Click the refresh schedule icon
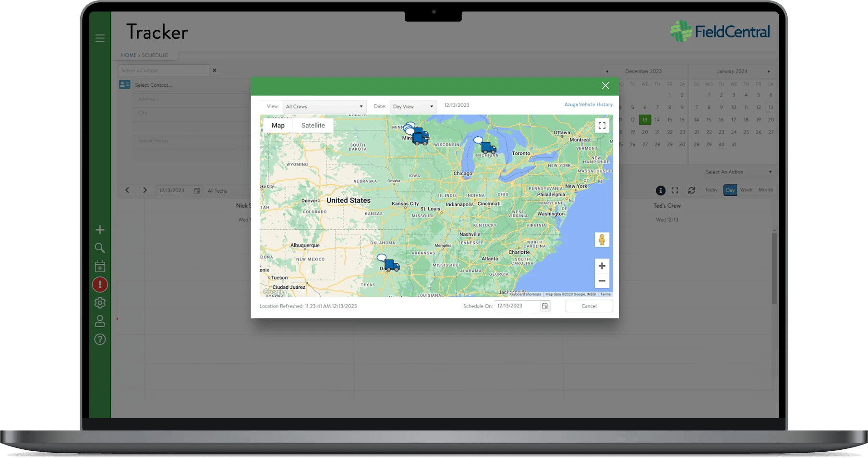Image resolution: width=868 pixels, height=458 pixels. (691, 190)
